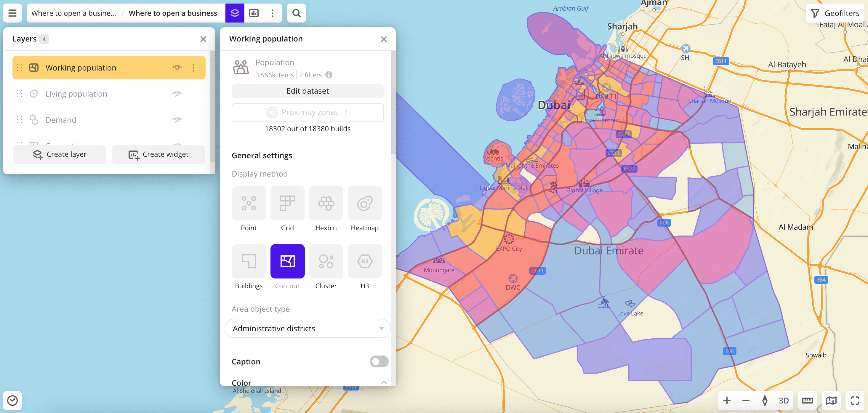This screenshot has height=413, width=868.
Task: Collapse the Color section
Action: tap(383, 382)
